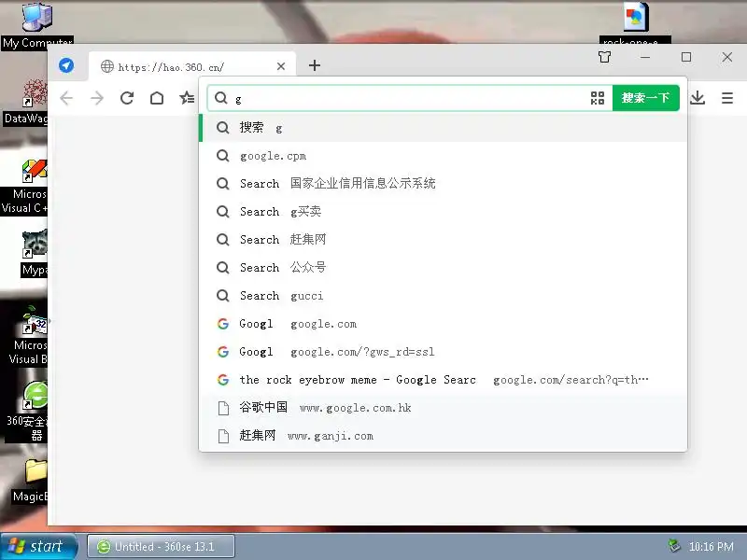Open the downloads icon
Image resolution: width=747 pixels, height=560 pixels.
pyautogui.click(x=698, y=98)
